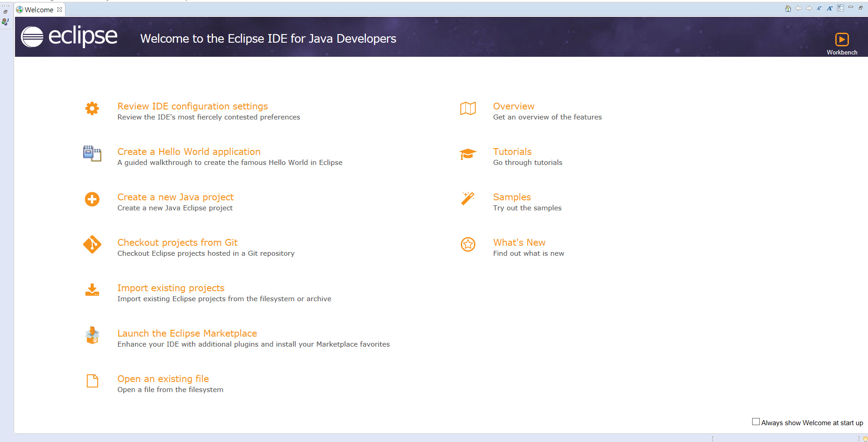Image resolution: width=868 pixels, height=442 pixels.
Task: Click the Eclipse logo in the banner
Action: [69, 36]
